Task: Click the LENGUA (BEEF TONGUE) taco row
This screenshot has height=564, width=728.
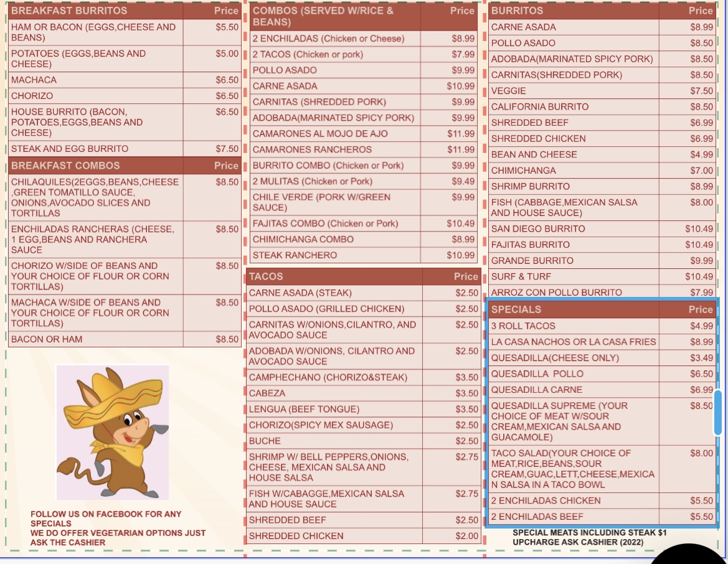Action: (x=304, y=409)
